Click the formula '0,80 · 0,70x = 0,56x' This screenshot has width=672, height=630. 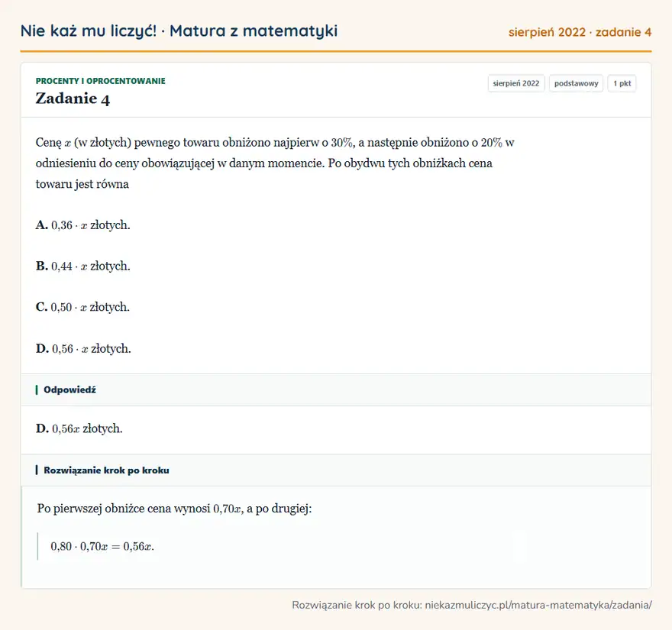[x=102, y=547]
